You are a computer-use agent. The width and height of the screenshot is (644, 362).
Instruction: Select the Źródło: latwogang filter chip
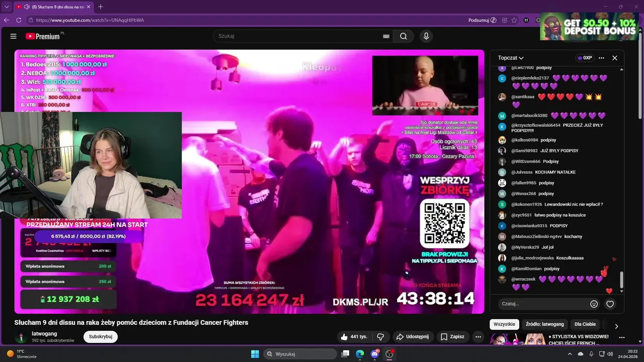point(545,324)
